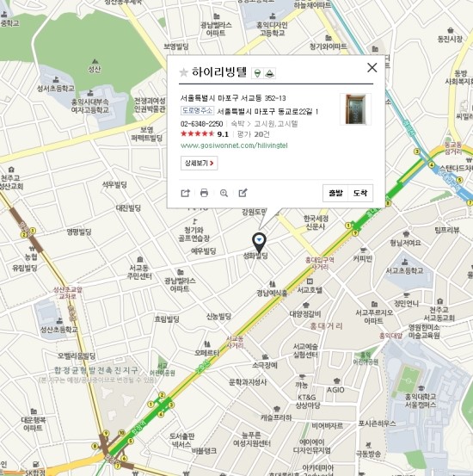Click the black location marker pin
473x476 pixels.
[259, 243]
